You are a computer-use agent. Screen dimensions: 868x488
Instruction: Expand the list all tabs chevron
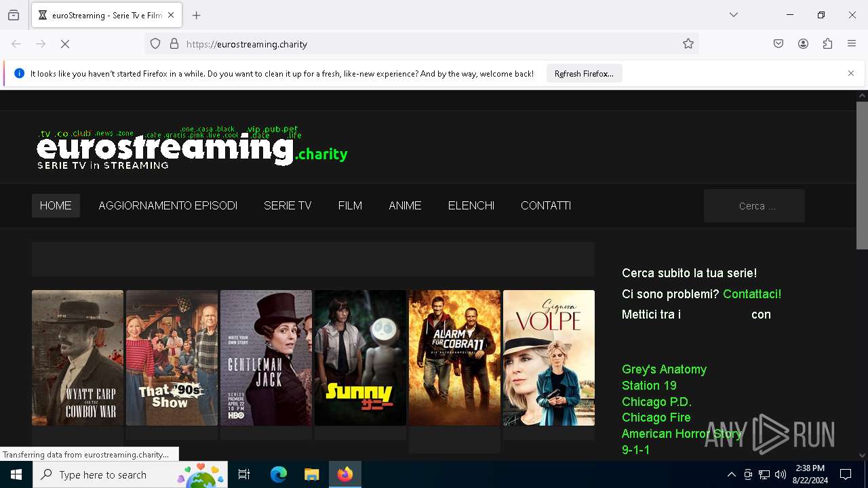(x=734, y=15)
